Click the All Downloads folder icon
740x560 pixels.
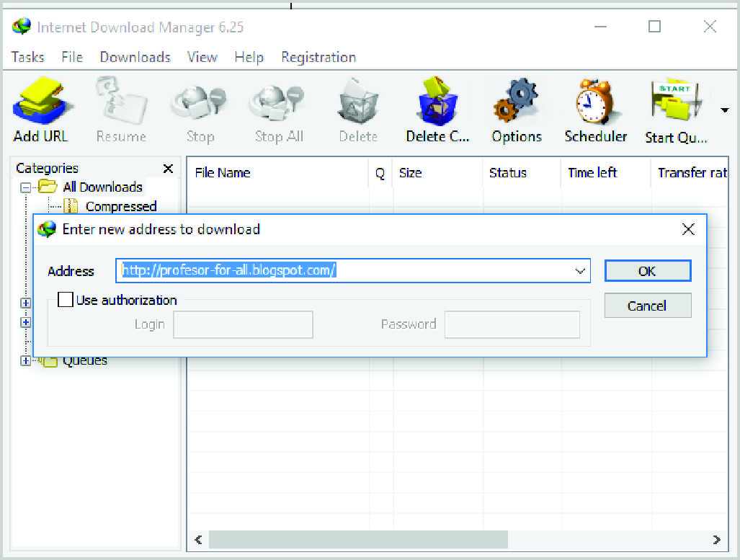(x=48, y=187)
